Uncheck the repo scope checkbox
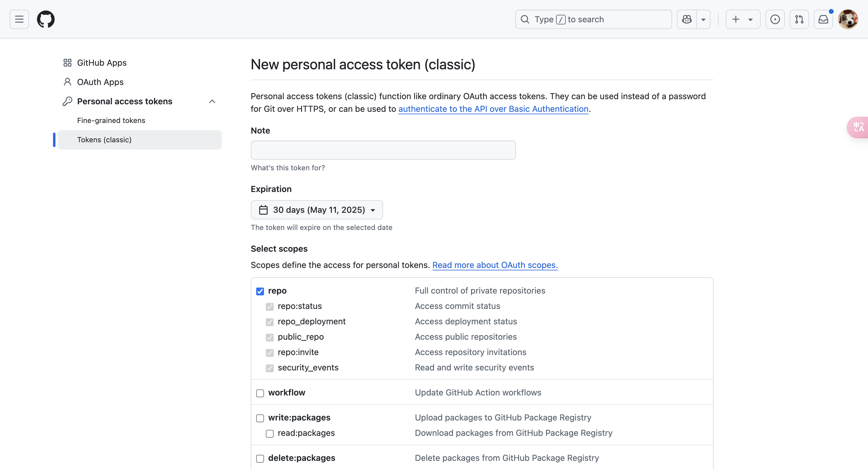This screenshot has width=868, height=469. [x=260, y=291]
